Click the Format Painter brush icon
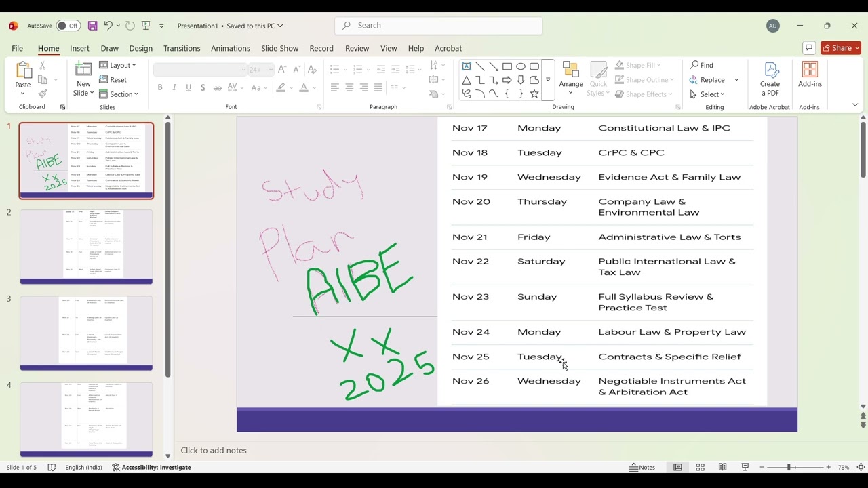Screen dimensions: 868x488 [x=42, y=94]
